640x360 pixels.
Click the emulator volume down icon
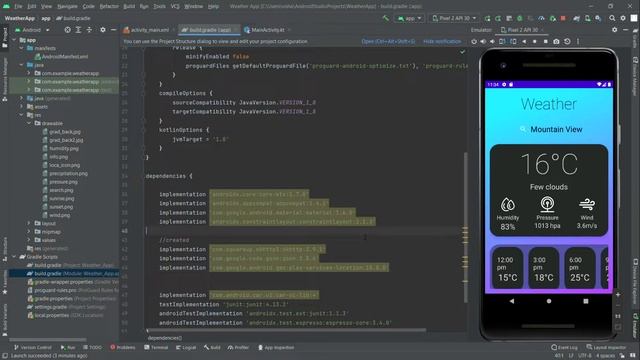[x=493, y=42]
